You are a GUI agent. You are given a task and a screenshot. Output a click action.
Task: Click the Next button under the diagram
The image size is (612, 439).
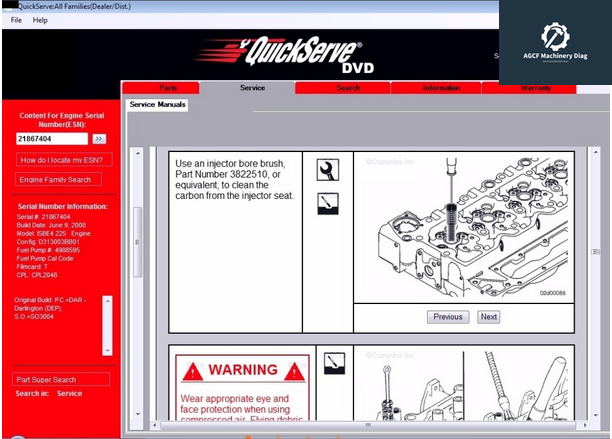coord(488,317)
